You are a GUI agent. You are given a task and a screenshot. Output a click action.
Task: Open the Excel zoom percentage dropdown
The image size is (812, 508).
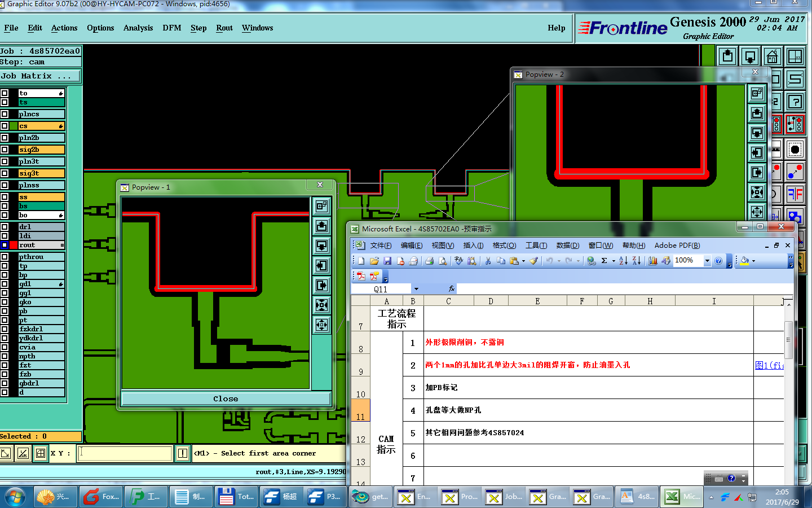[x=707, y=261]
